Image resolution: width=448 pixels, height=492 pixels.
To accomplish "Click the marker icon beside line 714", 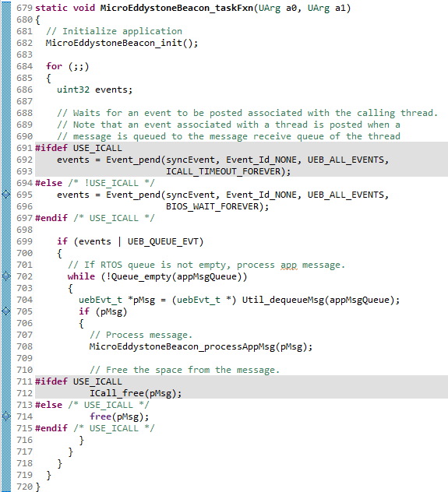I will (6, 416).
